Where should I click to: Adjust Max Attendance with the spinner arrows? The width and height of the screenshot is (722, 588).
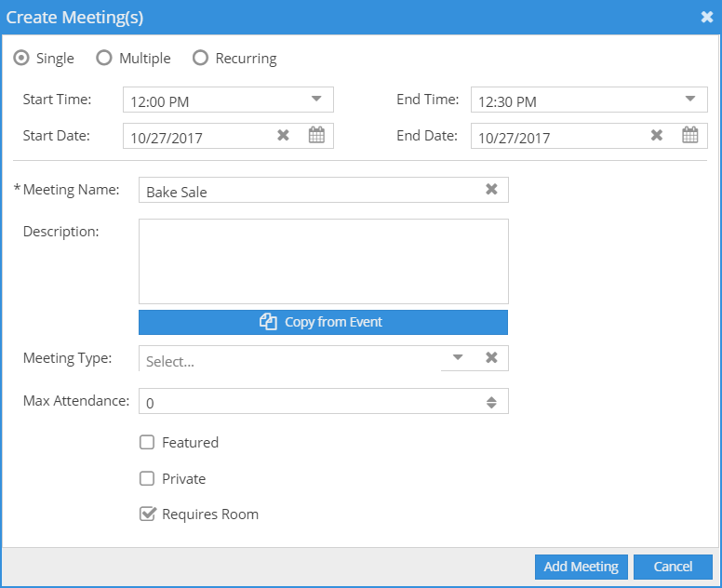point(491,403)
